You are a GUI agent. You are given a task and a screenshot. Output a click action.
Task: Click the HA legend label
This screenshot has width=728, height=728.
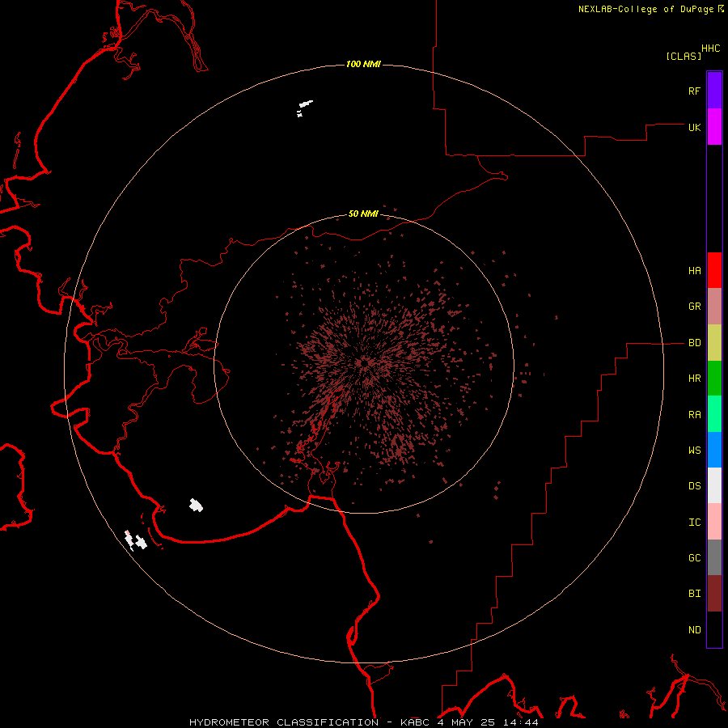click(x=694, y=270)
